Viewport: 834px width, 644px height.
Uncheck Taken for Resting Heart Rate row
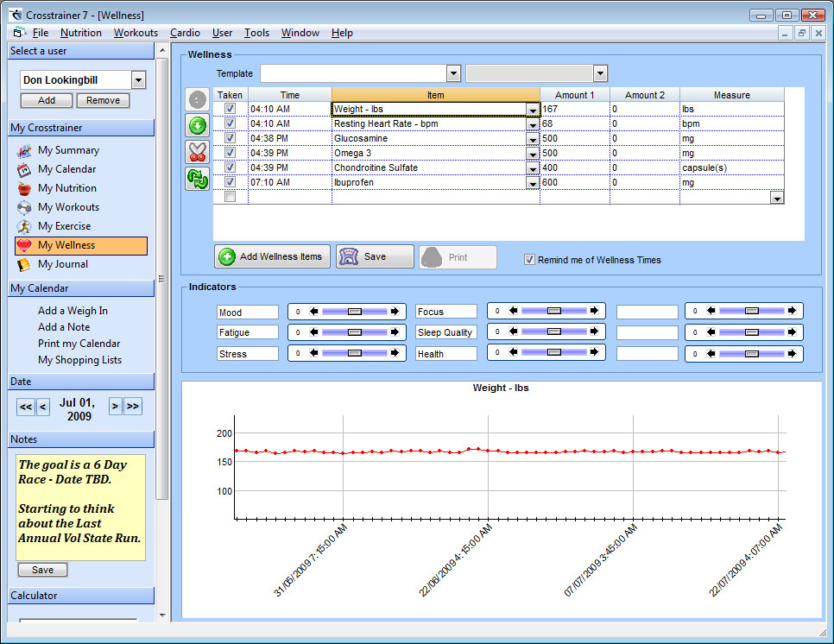point(231,123)
